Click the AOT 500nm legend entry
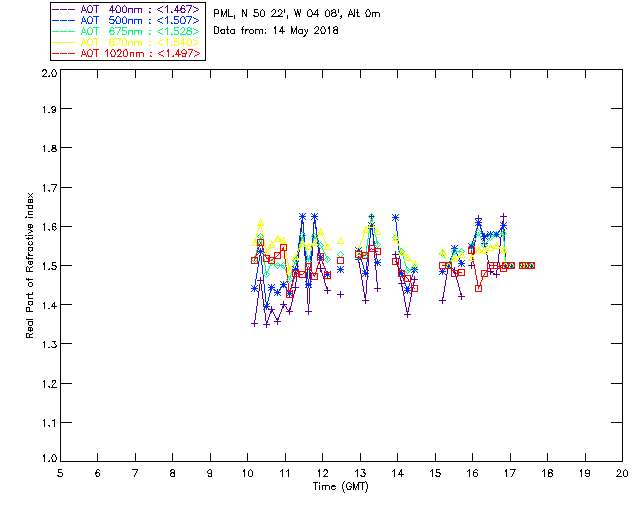The width and height of the screenshot is (640, 512). coord(126,20)
